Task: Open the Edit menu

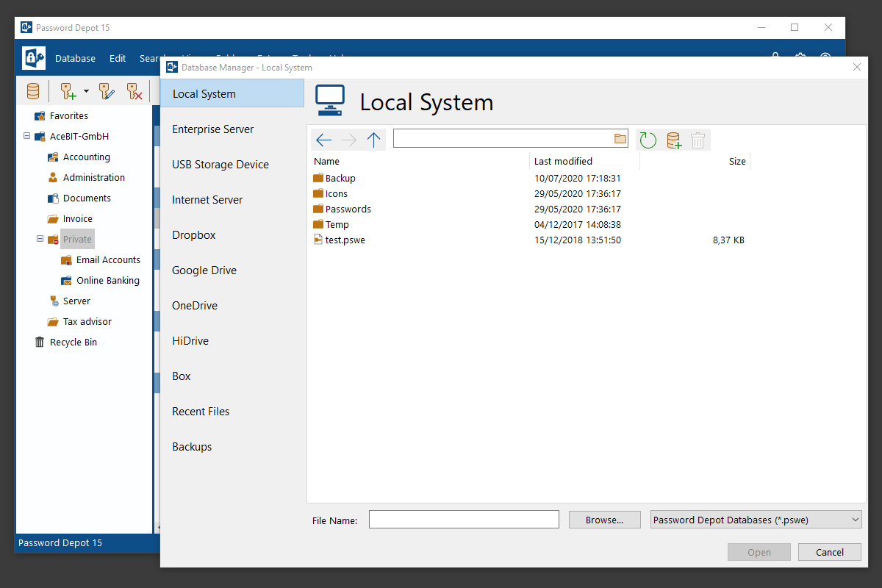Action: pos(118,58)
